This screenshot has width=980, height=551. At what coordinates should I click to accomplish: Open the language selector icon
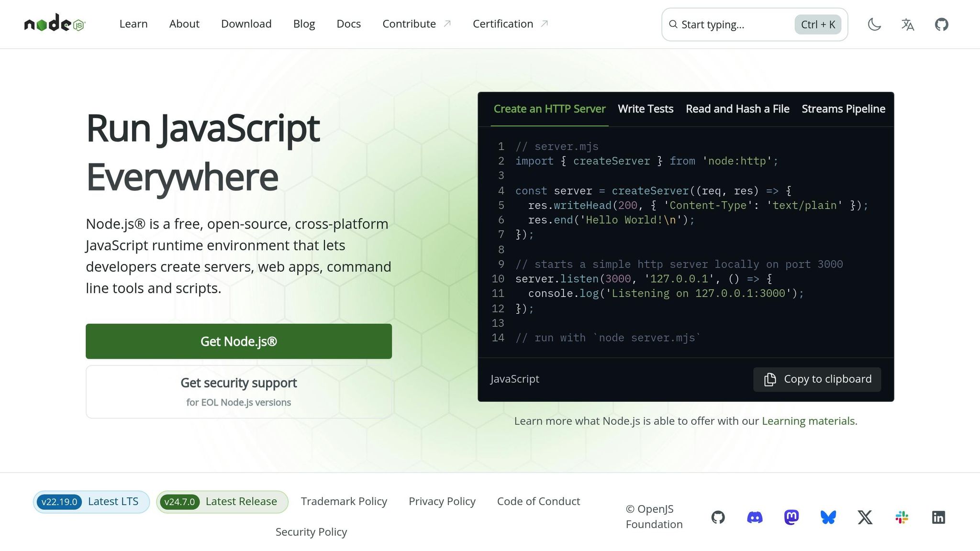[x=907, y=24]
